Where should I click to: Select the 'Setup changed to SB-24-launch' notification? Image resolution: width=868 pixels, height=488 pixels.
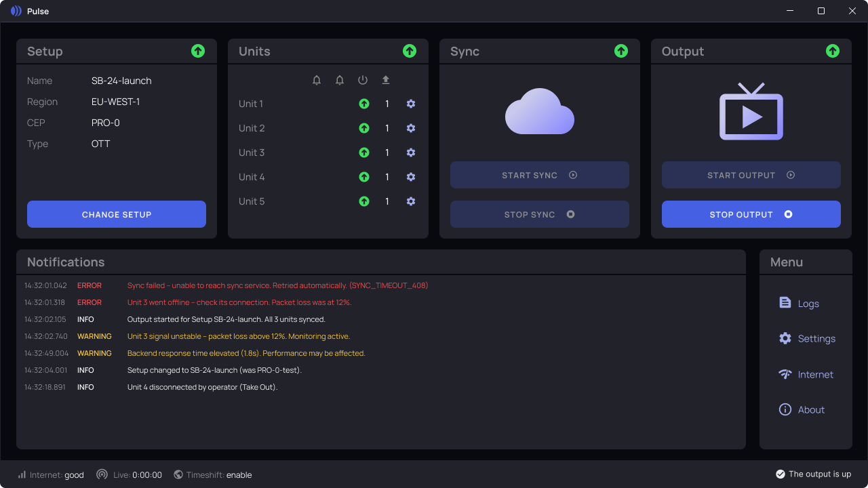click(381, 370)
